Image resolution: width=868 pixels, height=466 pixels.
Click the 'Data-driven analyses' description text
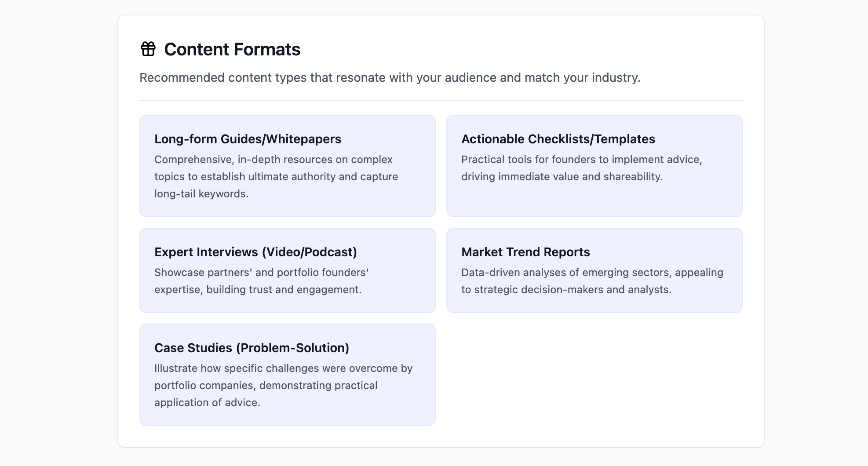point(592,281)
